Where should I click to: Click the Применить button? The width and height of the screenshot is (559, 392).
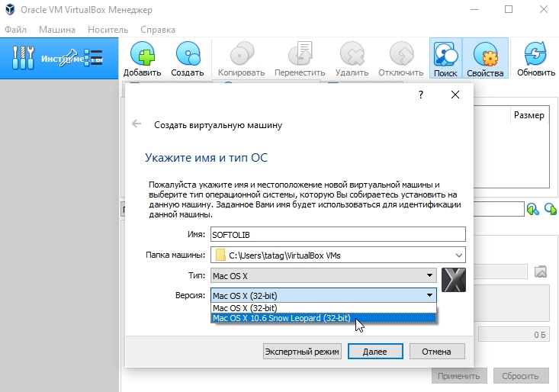459,376
